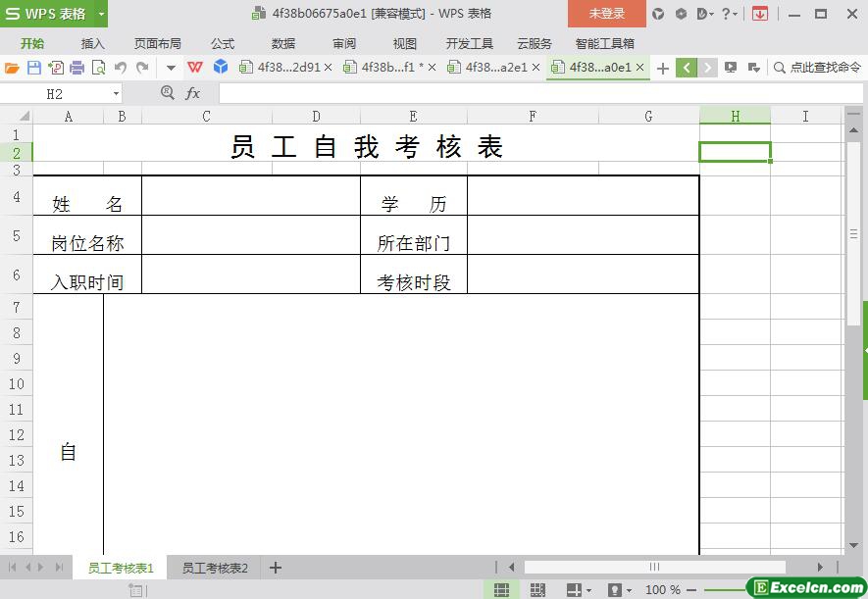Switch to page break preview view
Image resolution: width=868 pixels, height=599 pixels.
[537, 590]
